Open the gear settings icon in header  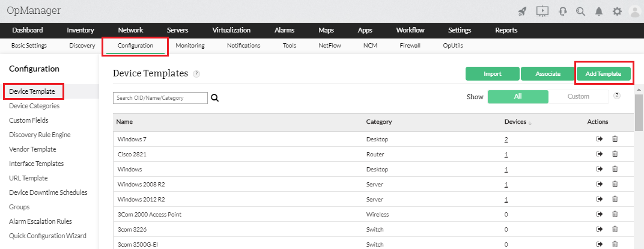click(x=617, y=11)
